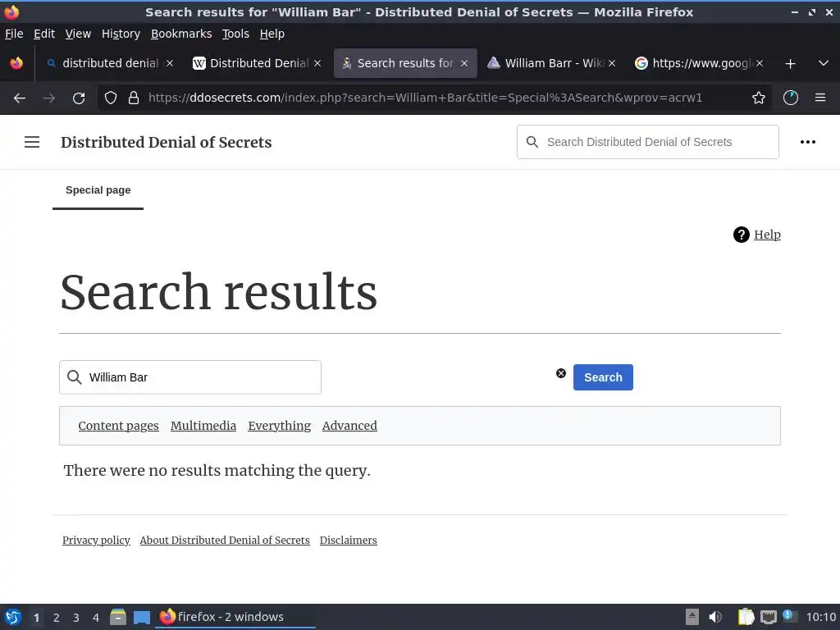Switch to workspace 3 in taskbar
The image size is (840, 630).
(76, 618)
